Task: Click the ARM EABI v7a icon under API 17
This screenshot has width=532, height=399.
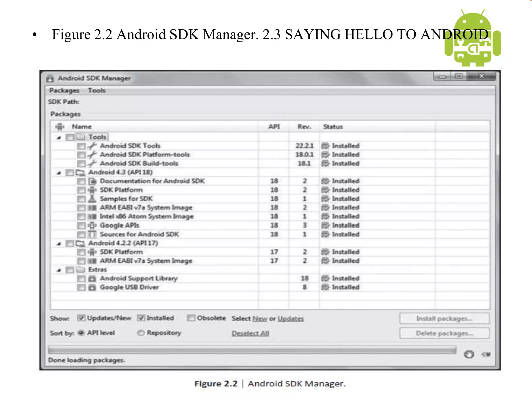Action: pos(92,261)
